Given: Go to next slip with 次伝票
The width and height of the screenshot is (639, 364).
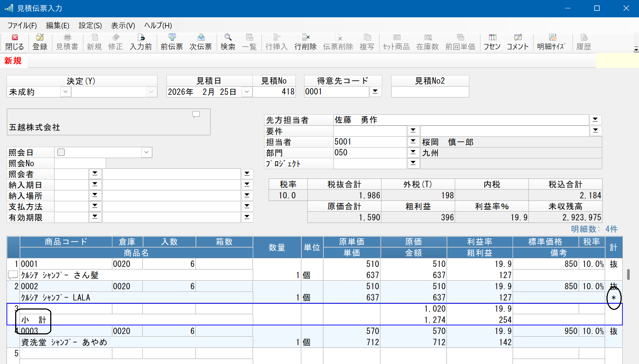Looking at the screenshot, I should (x=201, y=42).
